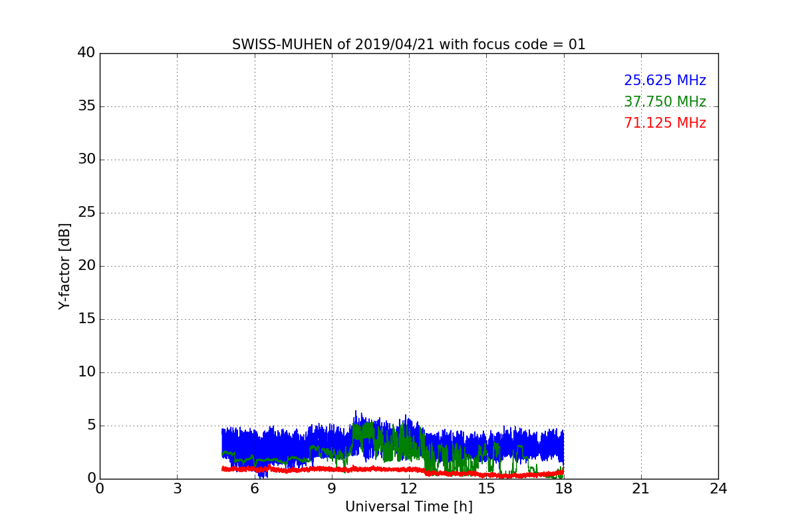Click the y-axis tick label '20'
The height and width of the screenshot is (532, 798).
tap(86, 265)
